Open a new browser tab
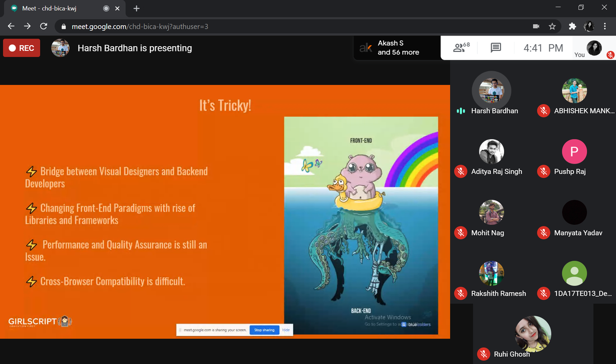 point(137,8)
